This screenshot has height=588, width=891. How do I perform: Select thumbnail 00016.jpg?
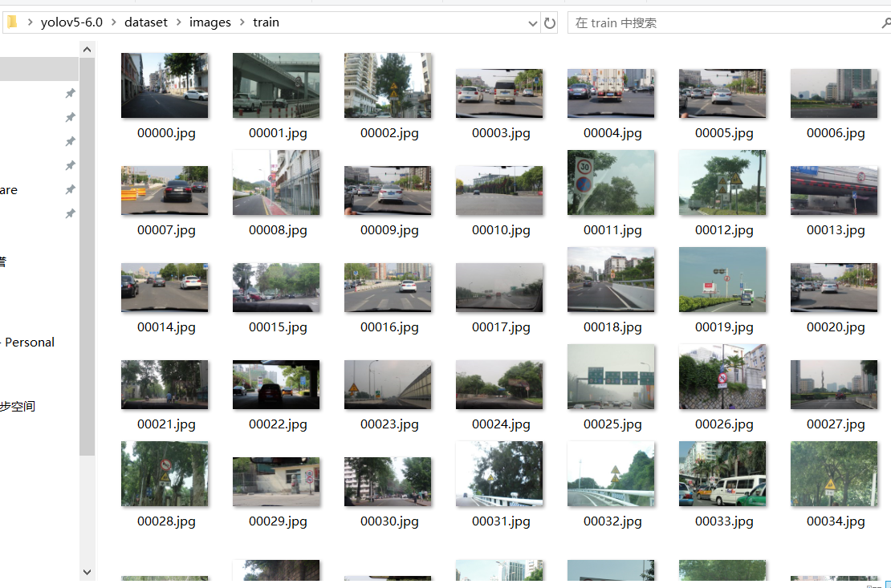[x=388, y=287]
